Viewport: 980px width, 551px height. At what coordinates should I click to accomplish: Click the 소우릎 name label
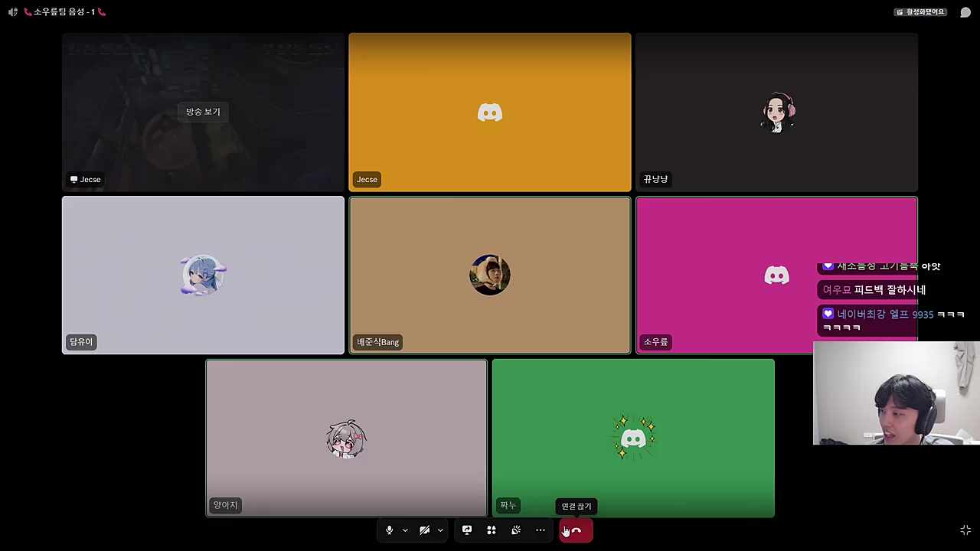(655, 342)
